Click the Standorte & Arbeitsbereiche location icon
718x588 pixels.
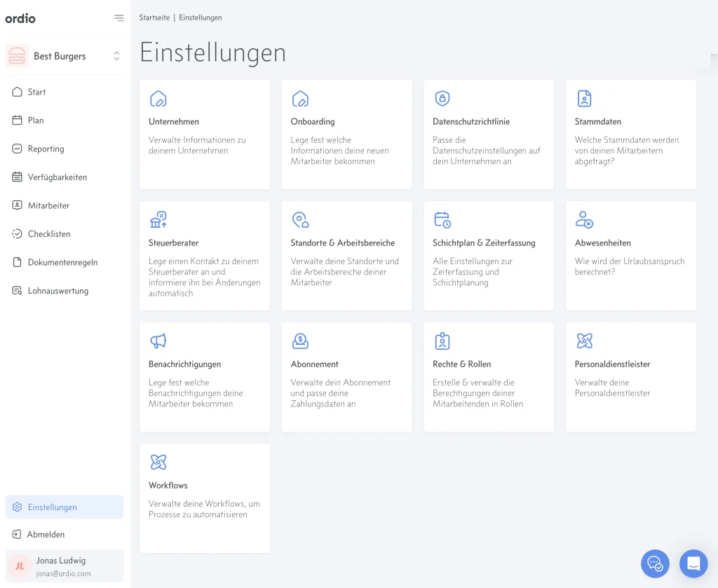coord(300,220)
